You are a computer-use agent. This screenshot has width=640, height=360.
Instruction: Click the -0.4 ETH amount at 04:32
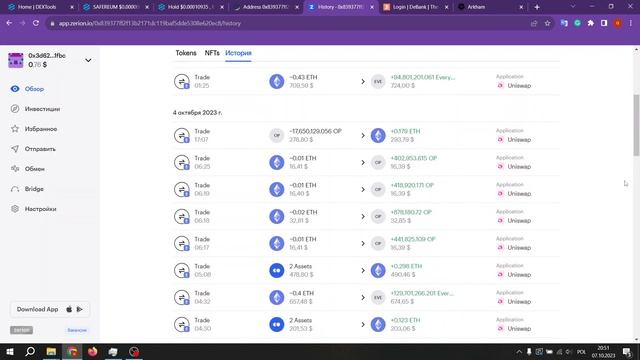click(302, 293)
